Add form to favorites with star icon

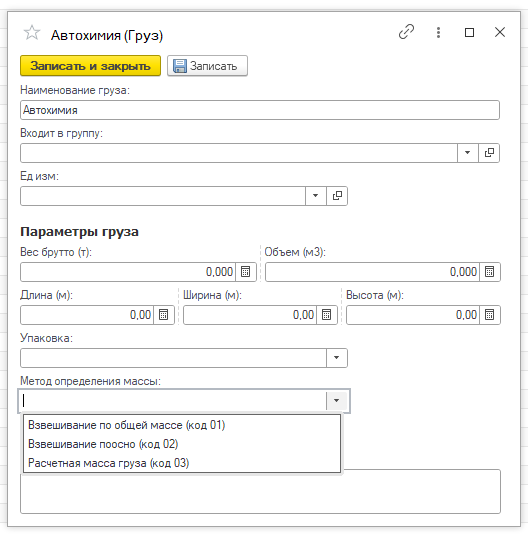32,33
